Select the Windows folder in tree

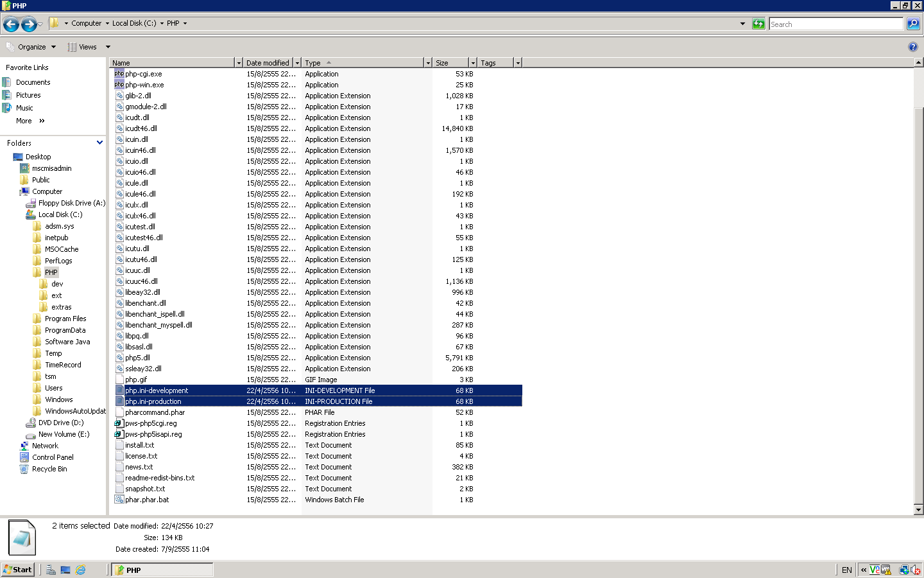(58, 399)
